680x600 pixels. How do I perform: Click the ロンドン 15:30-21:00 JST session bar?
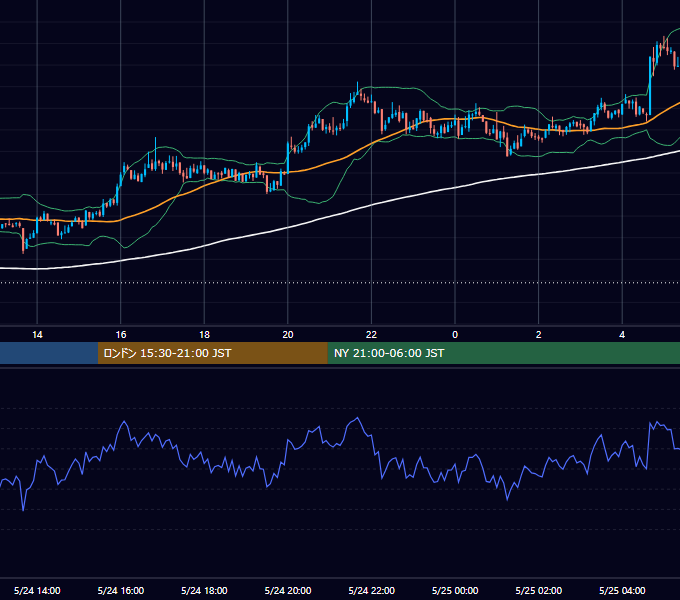[212, 353]
